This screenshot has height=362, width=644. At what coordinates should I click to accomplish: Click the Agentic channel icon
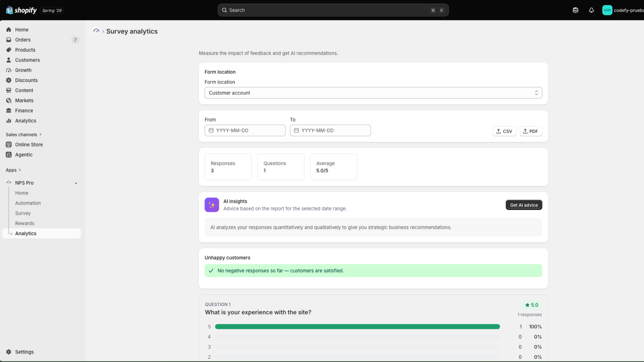pyautogui.click(x=9, y=155)
